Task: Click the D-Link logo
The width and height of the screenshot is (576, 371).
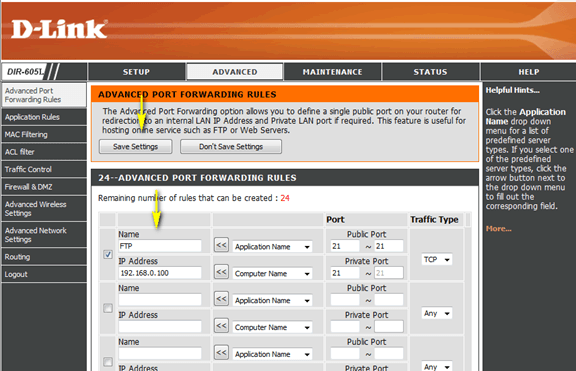Action: (59, 29)
